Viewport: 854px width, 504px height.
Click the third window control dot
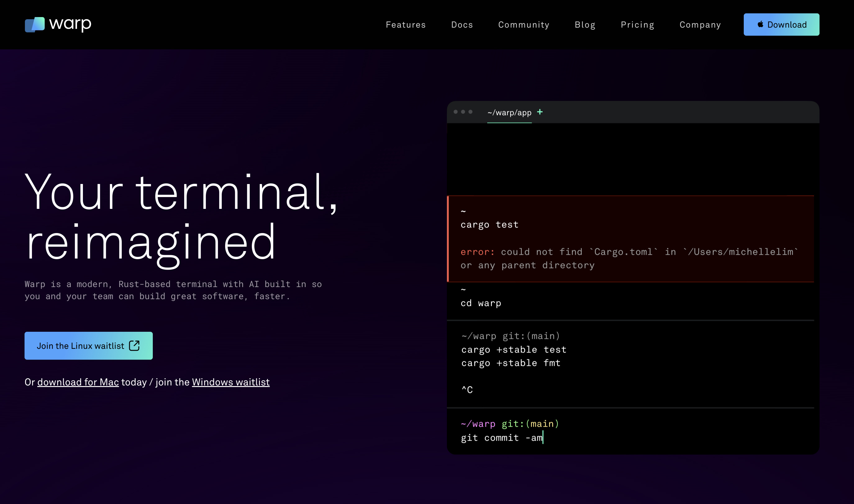(x=470, y=112)
